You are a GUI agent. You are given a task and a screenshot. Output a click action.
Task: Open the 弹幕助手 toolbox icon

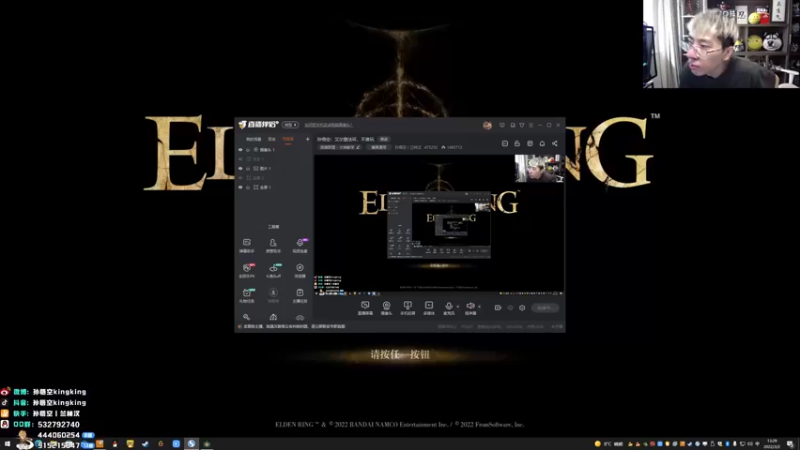click(247, 245)
